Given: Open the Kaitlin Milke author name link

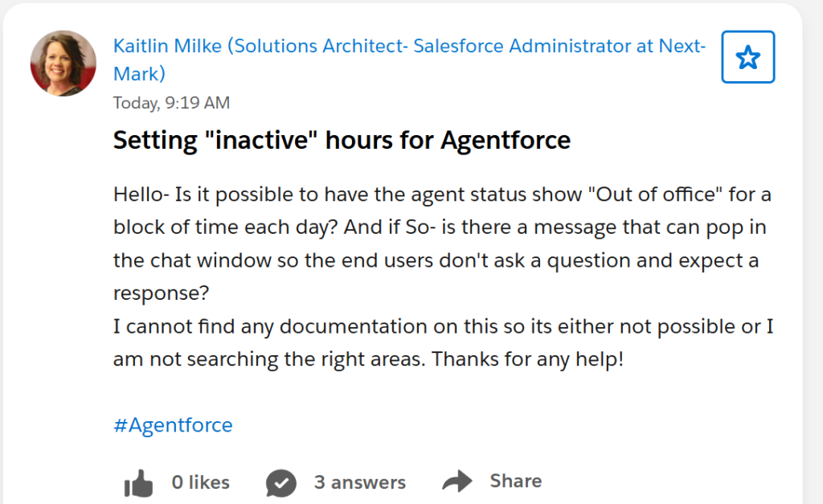Looking at the screenshot, I should click(x=167, y=46).
